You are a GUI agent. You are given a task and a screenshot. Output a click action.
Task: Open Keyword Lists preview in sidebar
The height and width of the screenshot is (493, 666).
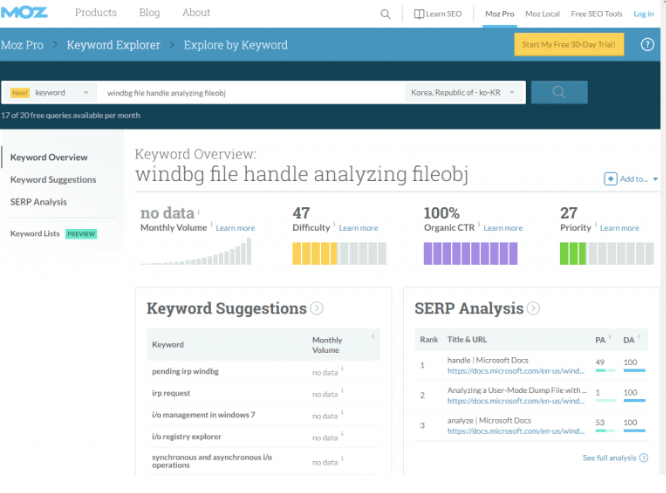[x=54, y=234]
